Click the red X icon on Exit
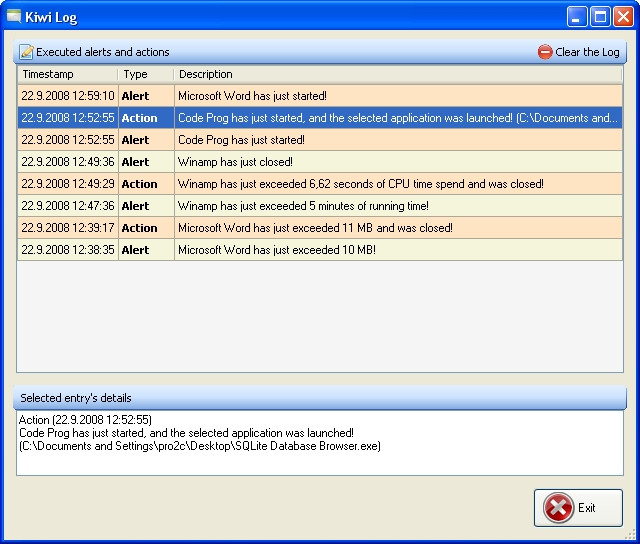Viewport: 640px width, 544px height. (x=558, y=508)
